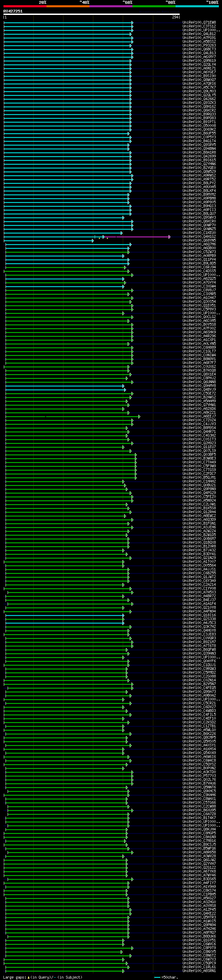Select hit UniRef100_C8N6T2

click(x=199, y=956)
